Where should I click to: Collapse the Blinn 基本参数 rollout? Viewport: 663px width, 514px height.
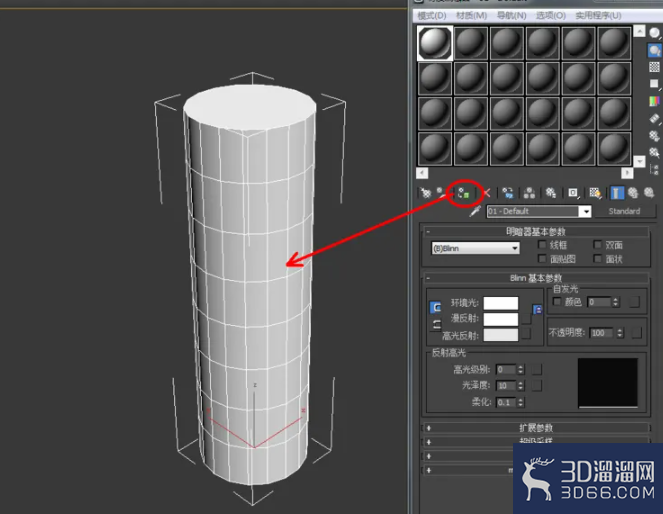535,278
